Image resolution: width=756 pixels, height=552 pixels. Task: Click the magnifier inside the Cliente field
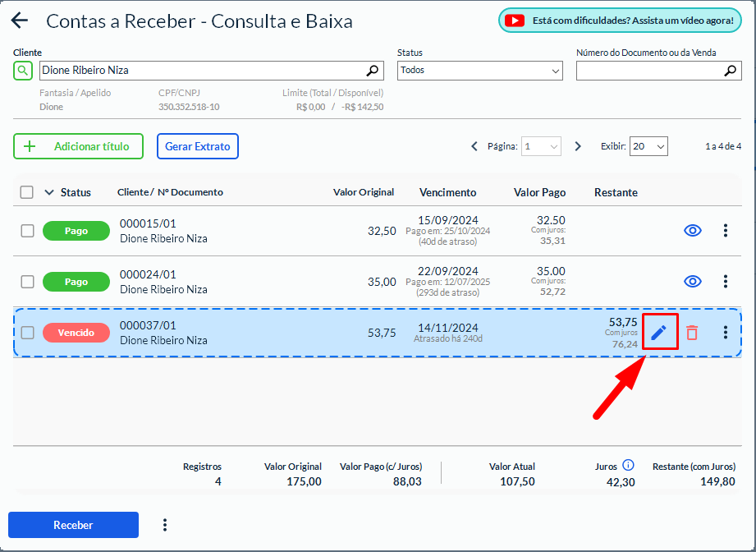(373, 71)
